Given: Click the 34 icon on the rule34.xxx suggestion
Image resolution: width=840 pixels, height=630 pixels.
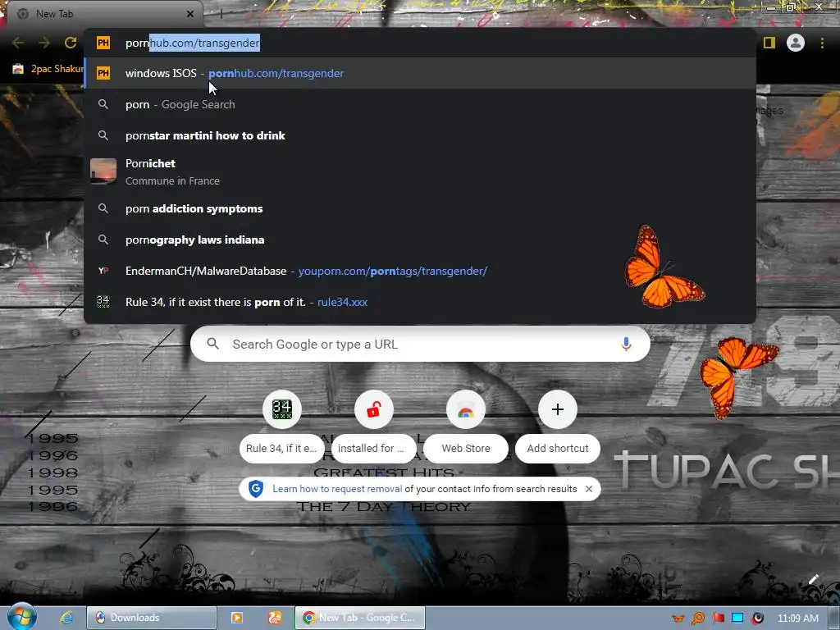Looking at the screenshot, I should point(103,302).
